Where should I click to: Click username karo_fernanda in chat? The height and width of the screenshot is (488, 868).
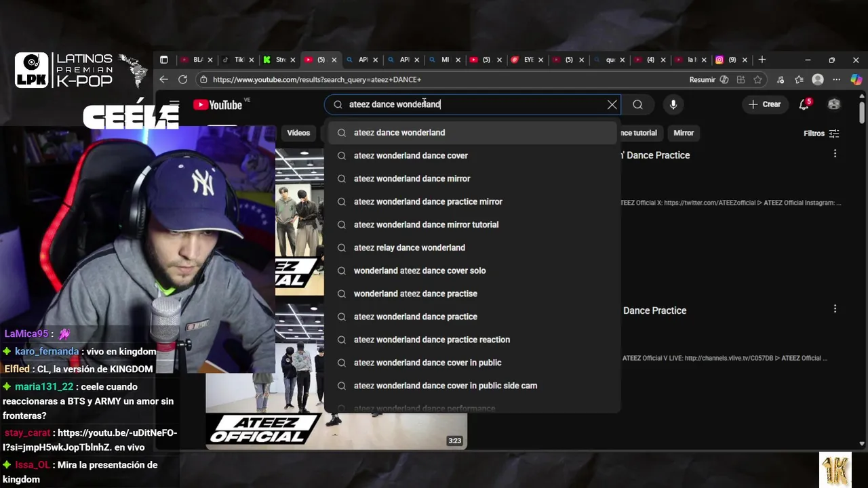pos(47,351)
